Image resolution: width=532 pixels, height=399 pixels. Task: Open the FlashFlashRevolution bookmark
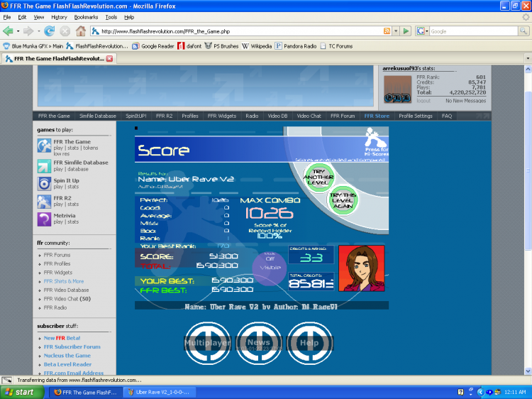pos(97,46)
